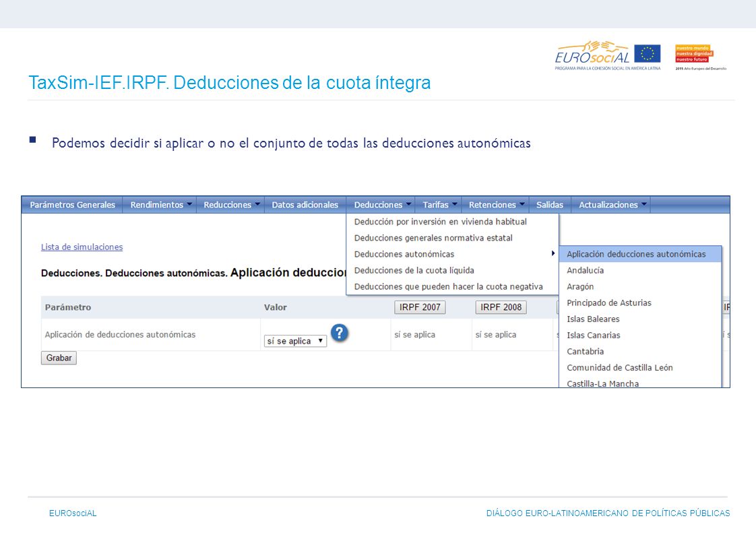Choose Comunidad de Castilla León entry

point(640,368)
